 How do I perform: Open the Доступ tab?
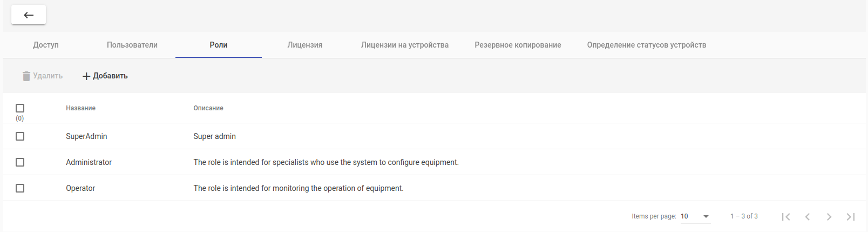point(46,45)
